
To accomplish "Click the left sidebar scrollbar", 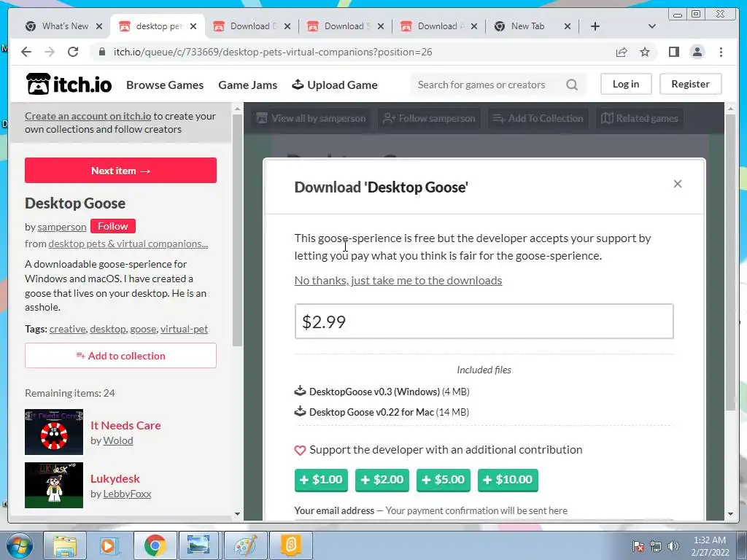I will pyautogui.click(x=237, y=230).
